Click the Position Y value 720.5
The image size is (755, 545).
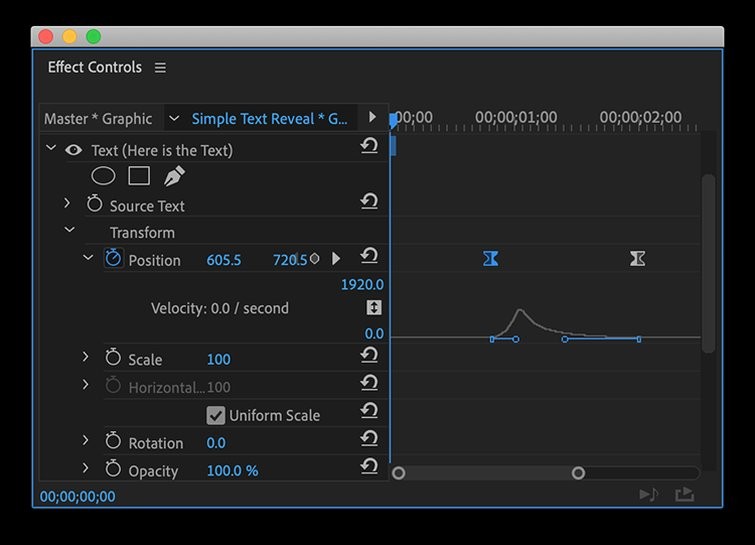(x=290, y=260)
